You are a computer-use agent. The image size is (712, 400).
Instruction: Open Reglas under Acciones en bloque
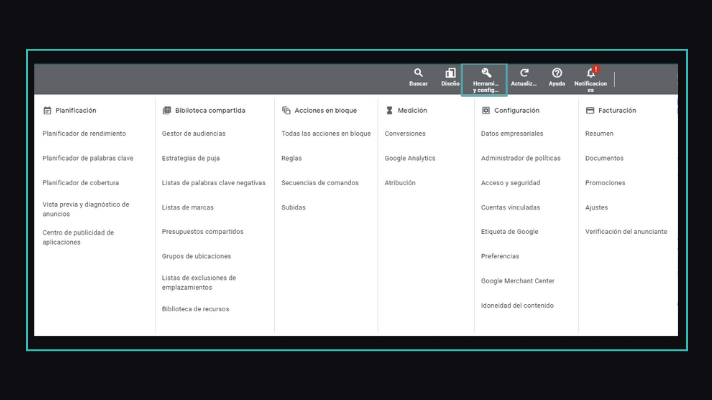point(292,158)
